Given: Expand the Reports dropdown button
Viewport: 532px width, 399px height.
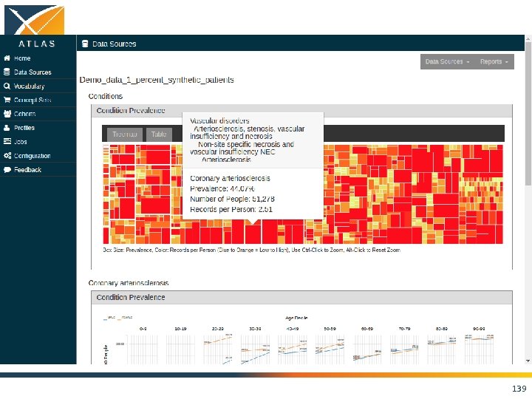Looking at the screenshot, I should 494,62.
